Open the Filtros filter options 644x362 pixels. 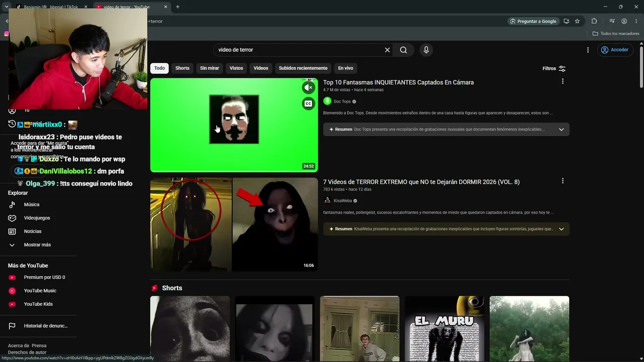(554, 68)
